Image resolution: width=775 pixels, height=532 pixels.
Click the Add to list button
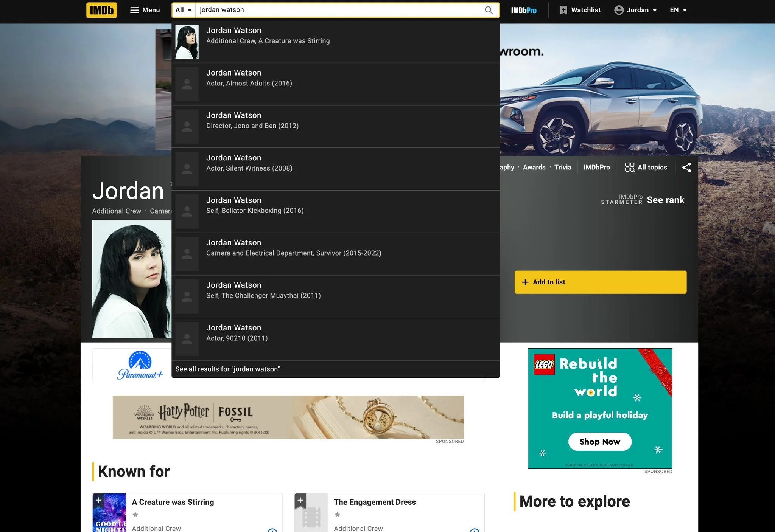600,282
